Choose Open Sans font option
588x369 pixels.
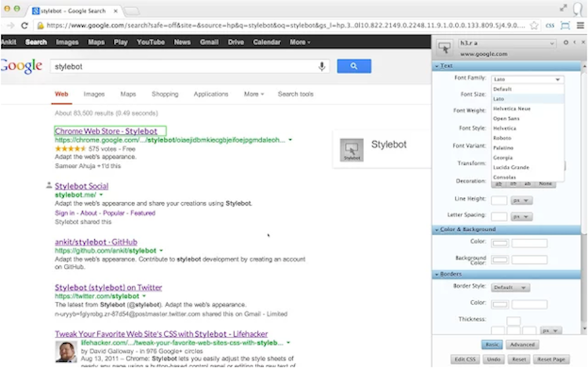click(528, 118)
